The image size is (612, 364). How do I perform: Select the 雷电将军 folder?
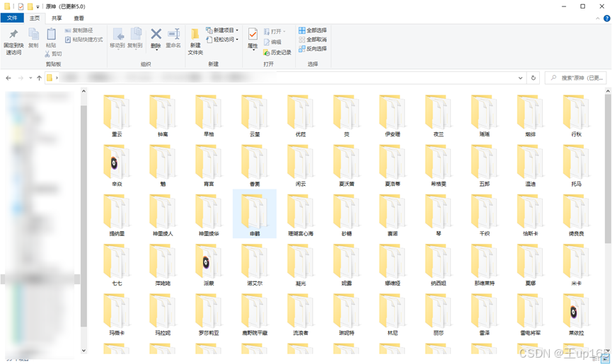pyautogui.click(x=531, y=314)
